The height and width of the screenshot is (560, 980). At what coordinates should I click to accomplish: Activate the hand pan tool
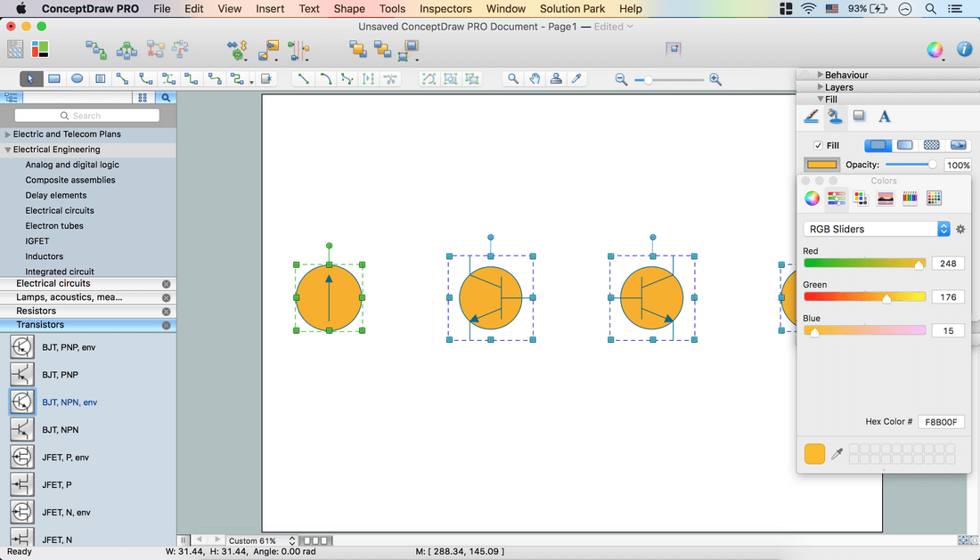pyautogui.click(x=535, y=78)
